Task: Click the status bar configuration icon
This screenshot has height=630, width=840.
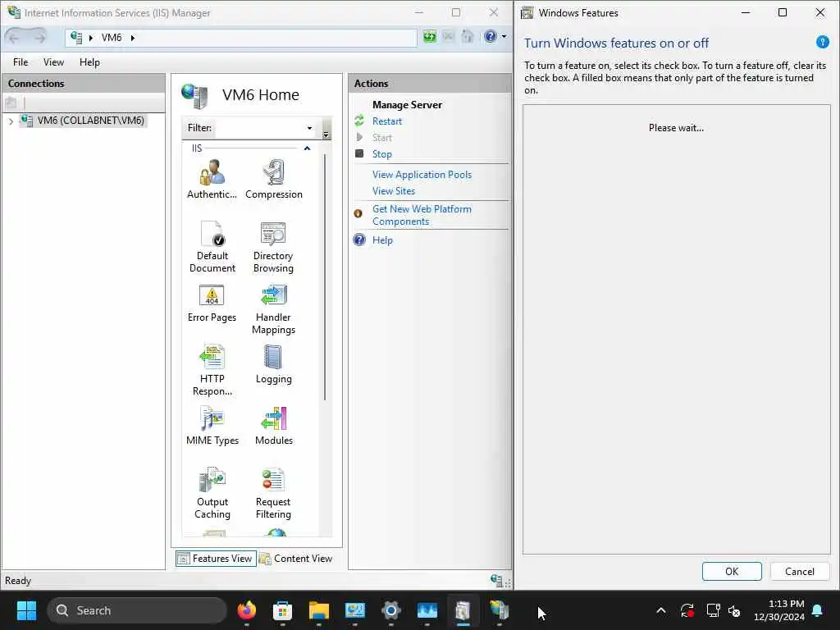Action: pyautogui.click(x=496, y=580)
